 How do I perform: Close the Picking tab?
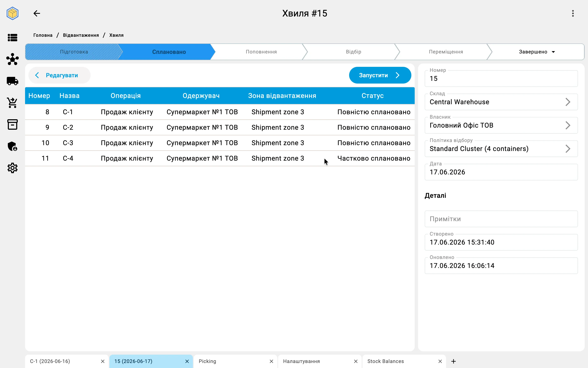coord(271,361)
